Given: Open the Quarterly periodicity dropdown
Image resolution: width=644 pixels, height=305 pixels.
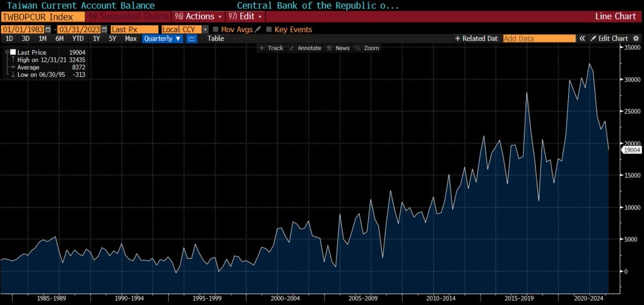Looking at the screenshot, I should [163, 39].
